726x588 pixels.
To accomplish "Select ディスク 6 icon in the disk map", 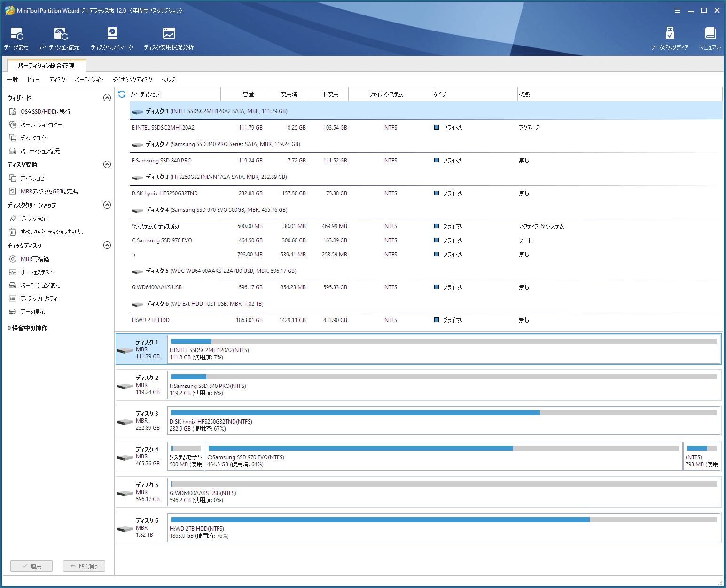I will coord(125,529).
